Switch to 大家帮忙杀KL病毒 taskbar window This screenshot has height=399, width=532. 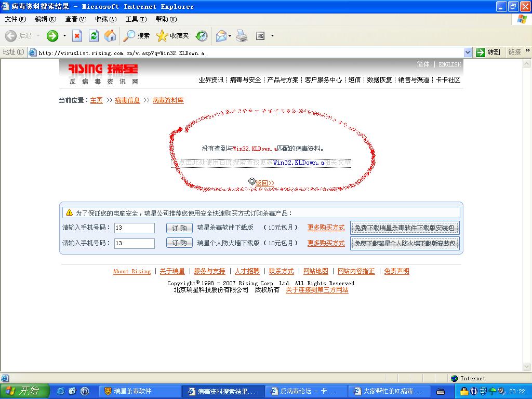tap(389, 391)
